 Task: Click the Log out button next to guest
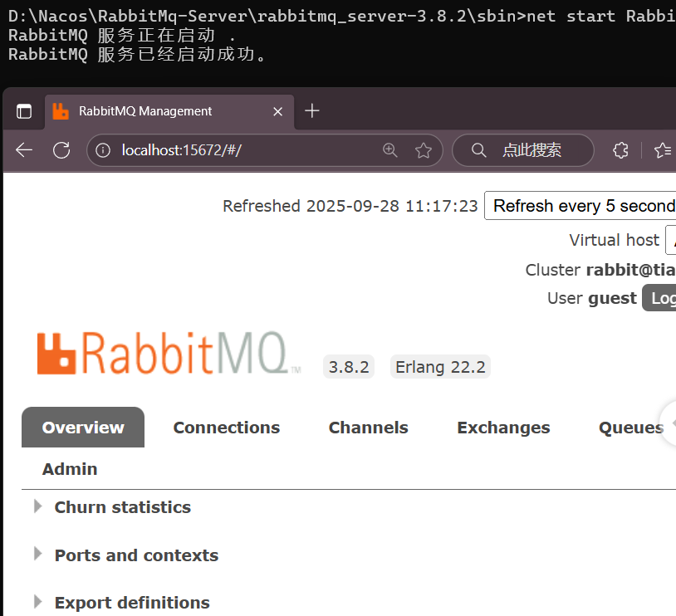659,298
